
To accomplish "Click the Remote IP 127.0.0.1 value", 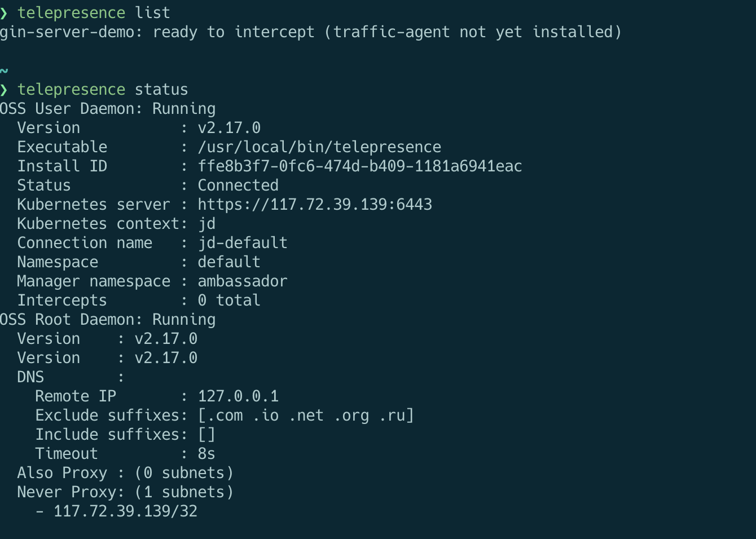I will [238, 396].
